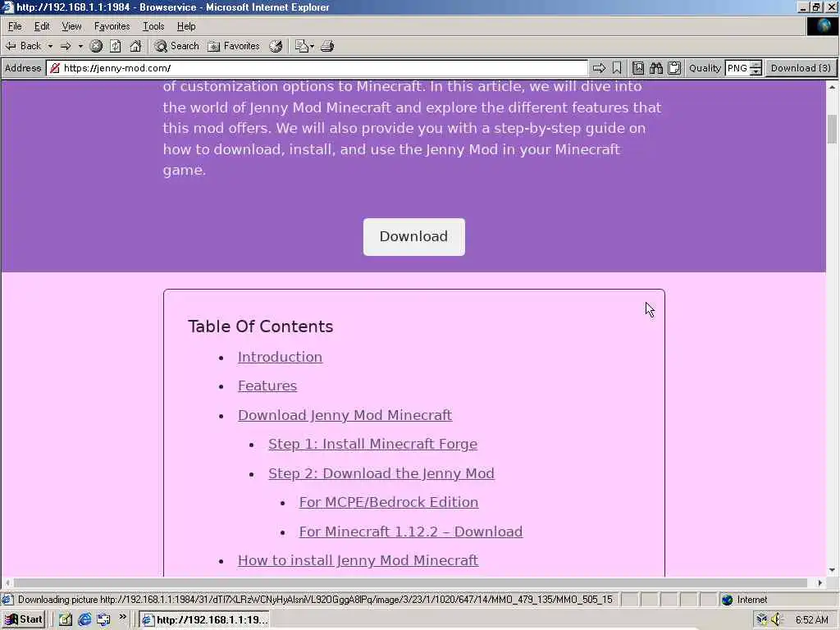Click the vertical scrollbar down arrow

832,571
